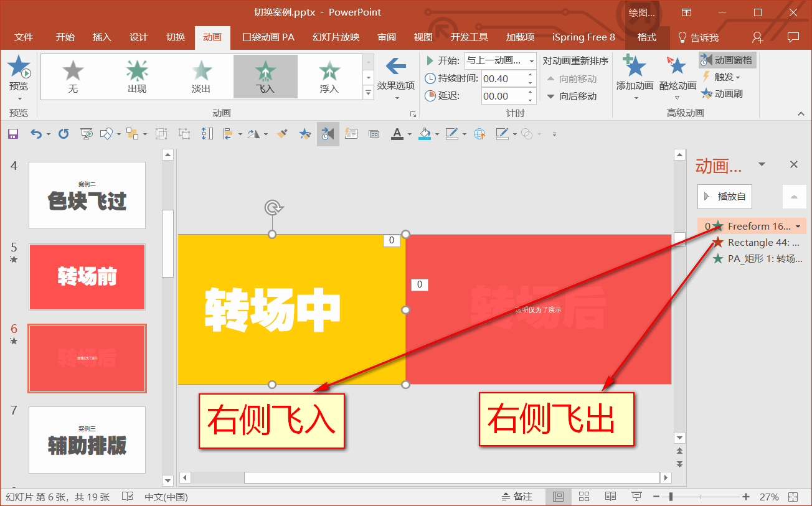Click the align objects icon in quick toolbar

(x=227, y=134)
